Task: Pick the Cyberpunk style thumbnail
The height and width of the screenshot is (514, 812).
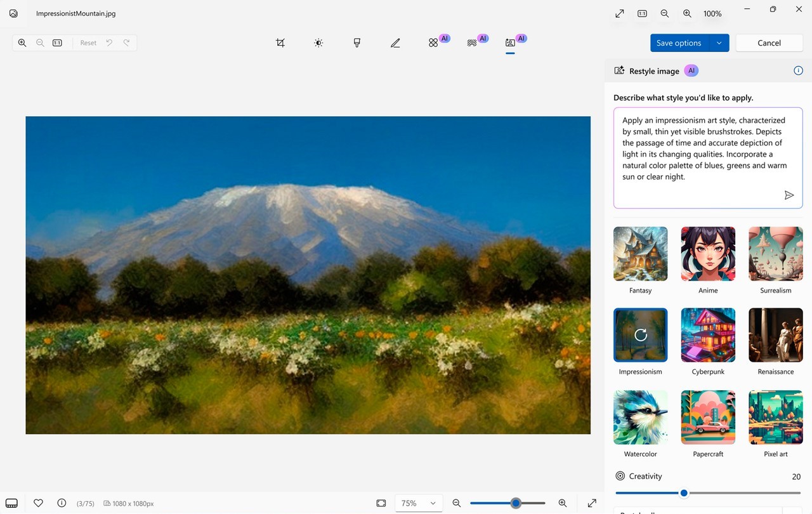Action: coord(708,335)
